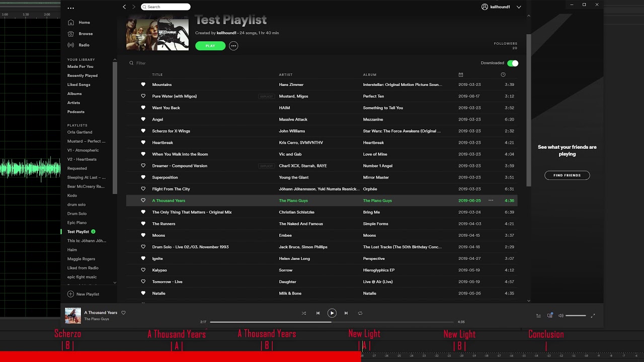Open Radio from the sidebar
This screenshot has width=644, height=362.
pyautogui.click(x=79, y=45)
